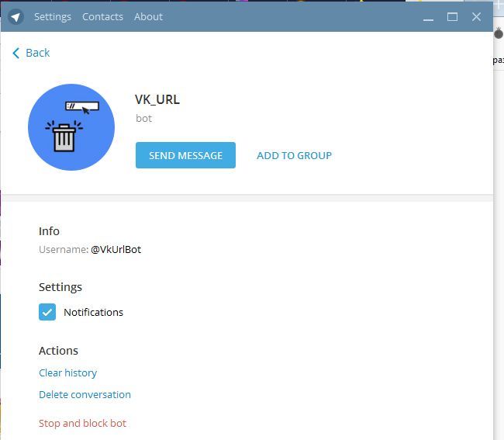
Task: Click Delete conversation
Action: pos(85,395)
